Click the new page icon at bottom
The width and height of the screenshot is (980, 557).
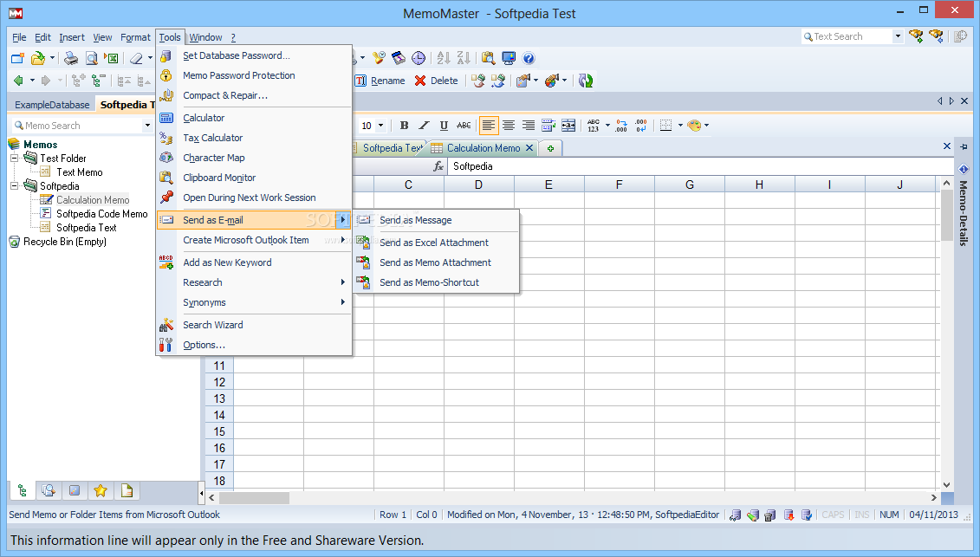coord(127,491)
